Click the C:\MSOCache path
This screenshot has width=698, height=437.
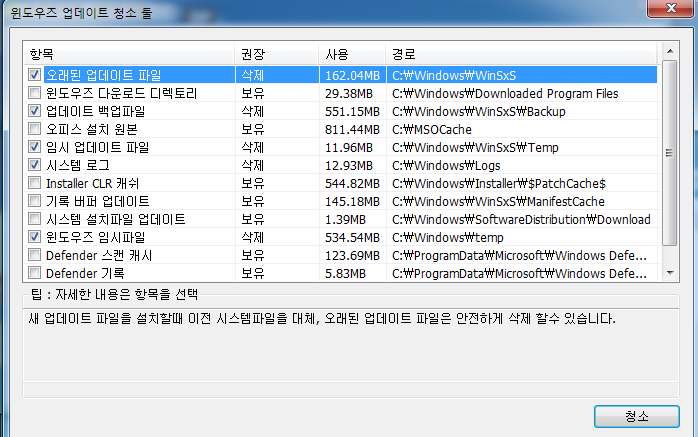tap(431, 129)
